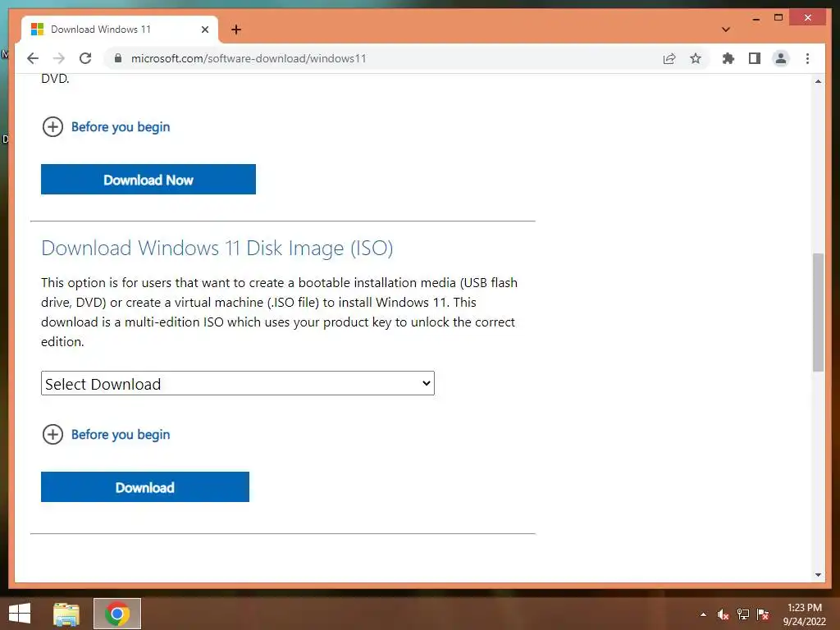This screenshot has width=840, height=630.
Task: Open a new tab with plus button
Action: point(236,30)
